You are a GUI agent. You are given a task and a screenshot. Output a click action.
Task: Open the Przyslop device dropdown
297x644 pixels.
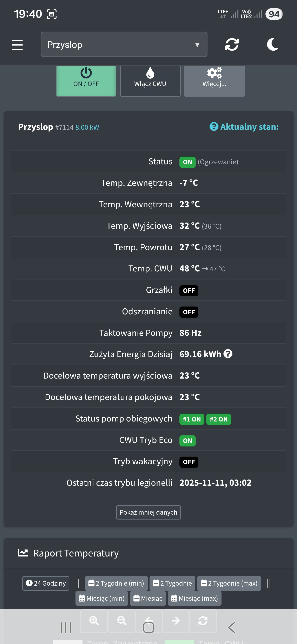click(124, 45)
